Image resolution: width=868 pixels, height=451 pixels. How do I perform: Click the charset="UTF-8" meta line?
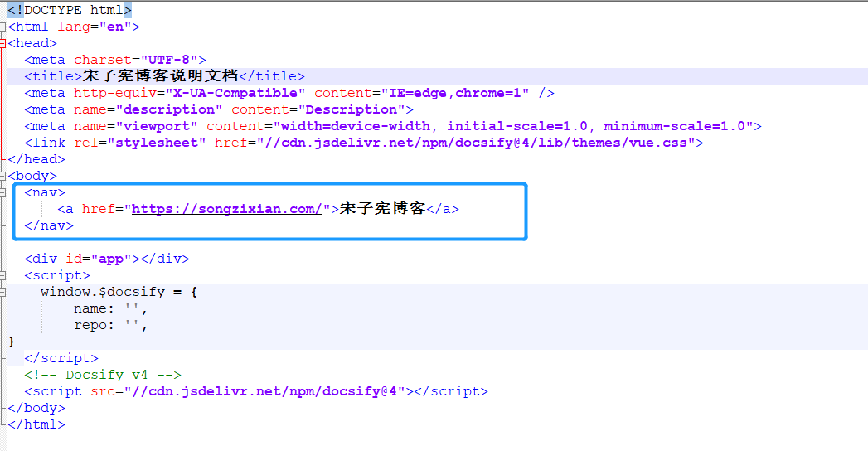pos(115,60)
